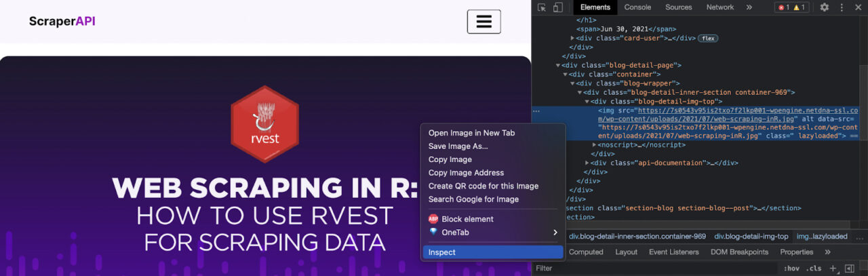Viewport: 868px width, 276px height.
Task: Show more DevTools tabs chevron
Action: (x=749, y=7)
